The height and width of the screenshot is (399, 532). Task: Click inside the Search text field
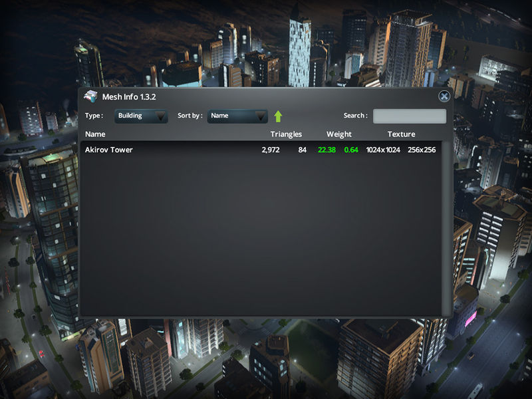pos(409,116)
